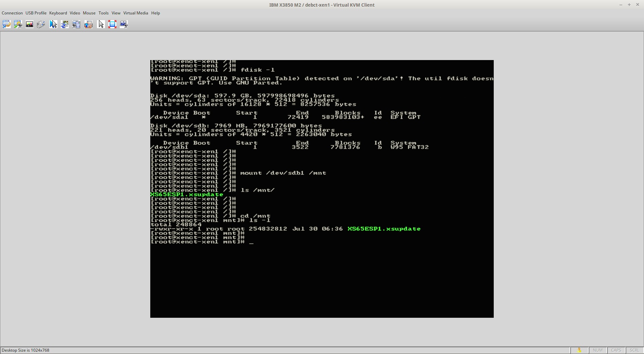Viewport: 644px width, 354px height.
Task: Open the Video menu
Action: click(75, 13)
